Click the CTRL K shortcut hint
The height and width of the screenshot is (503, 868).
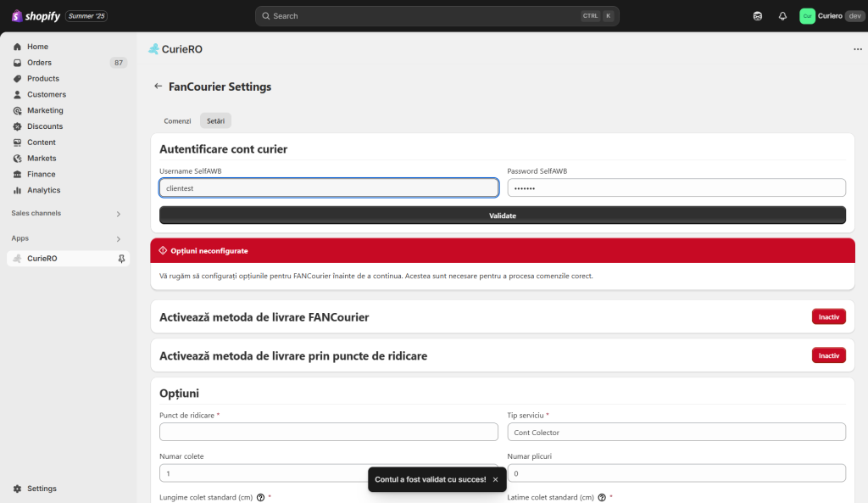(598, 16)
